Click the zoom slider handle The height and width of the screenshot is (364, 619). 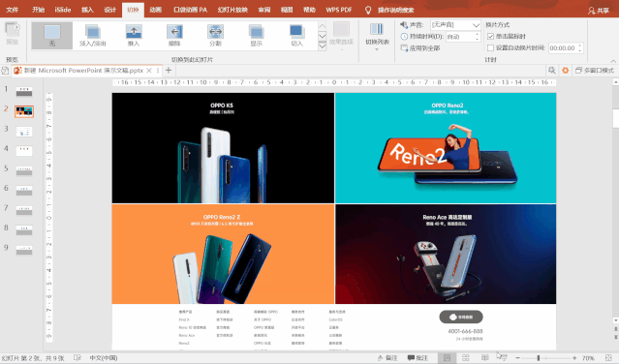coord(538,357)
